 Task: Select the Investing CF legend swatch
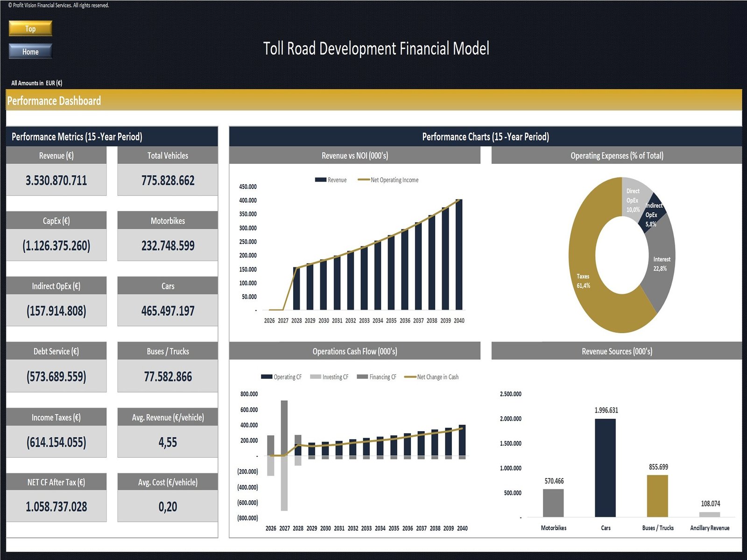click(x=316, y=377)
